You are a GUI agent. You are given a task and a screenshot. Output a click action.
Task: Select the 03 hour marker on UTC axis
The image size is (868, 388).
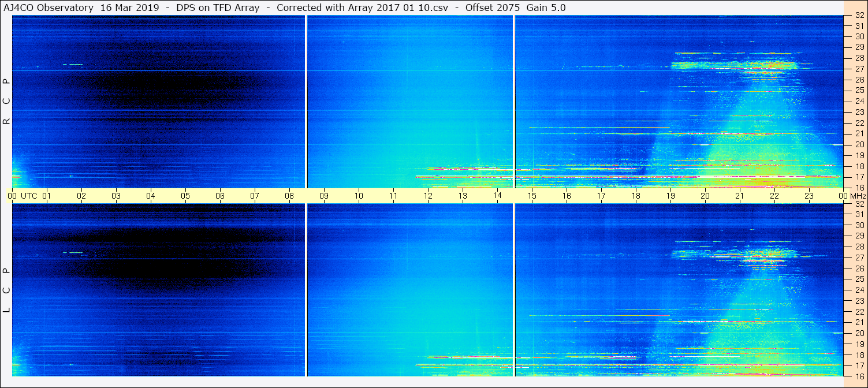(116, 196)
